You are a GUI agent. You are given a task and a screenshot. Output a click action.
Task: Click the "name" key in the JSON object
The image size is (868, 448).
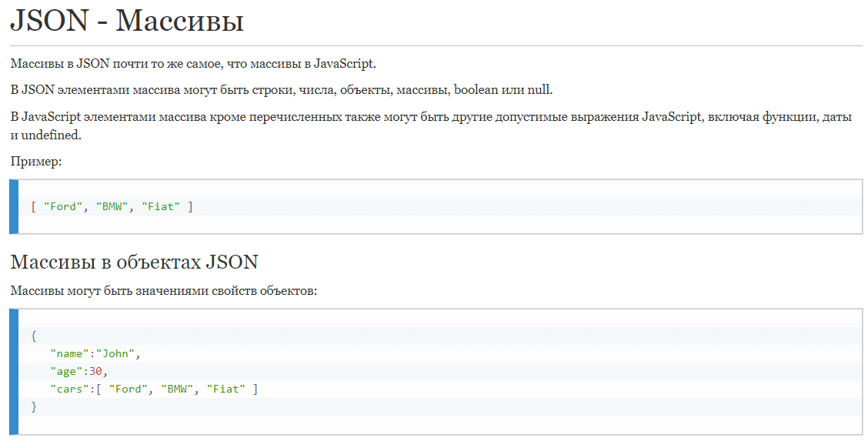click(x=70, y=354)
